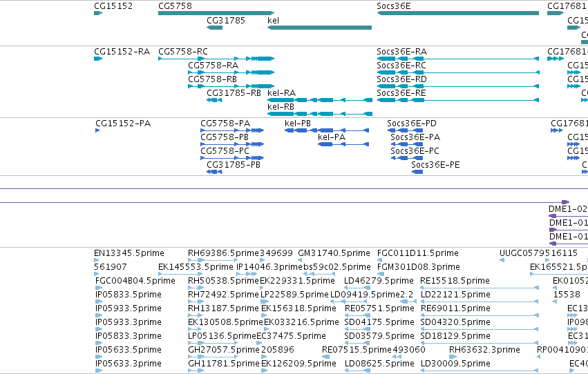Click EST EN13345.5prime
Screen dimensions: 588x374
[129, 253]
